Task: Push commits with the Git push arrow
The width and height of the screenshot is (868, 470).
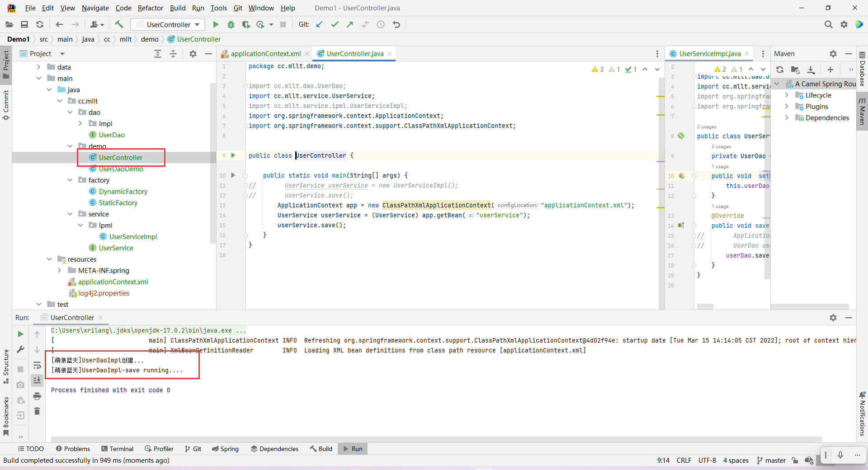Action: pyautogui.click(x=350, y=24)
